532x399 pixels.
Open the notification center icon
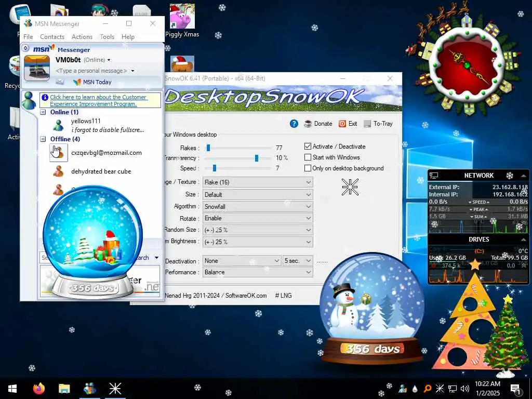tap(515, 389)
